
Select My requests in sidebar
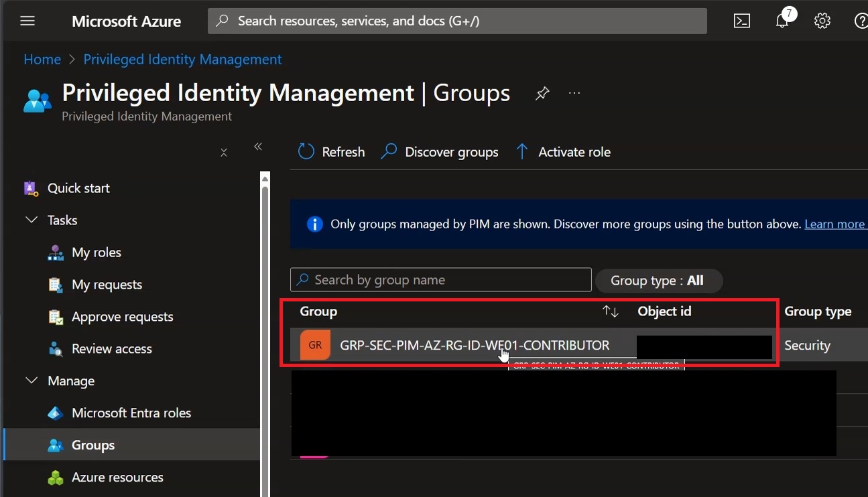(x=107, y=285)
